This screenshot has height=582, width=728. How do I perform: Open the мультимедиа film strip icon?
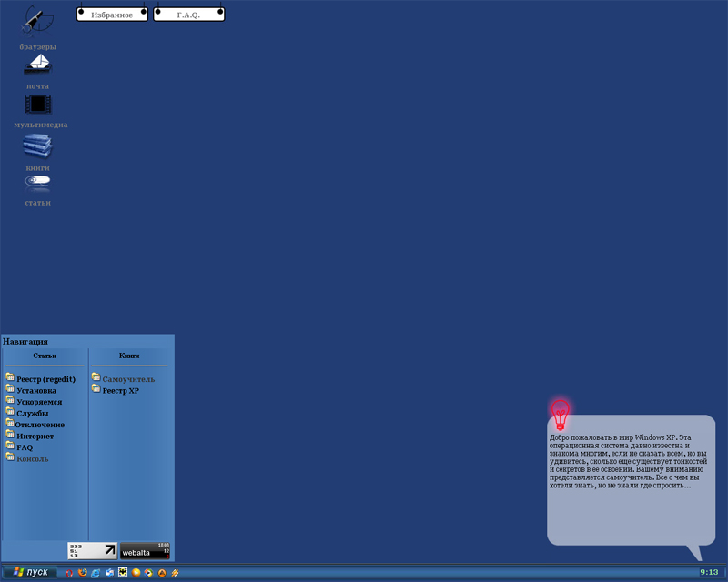click(38, 105)
